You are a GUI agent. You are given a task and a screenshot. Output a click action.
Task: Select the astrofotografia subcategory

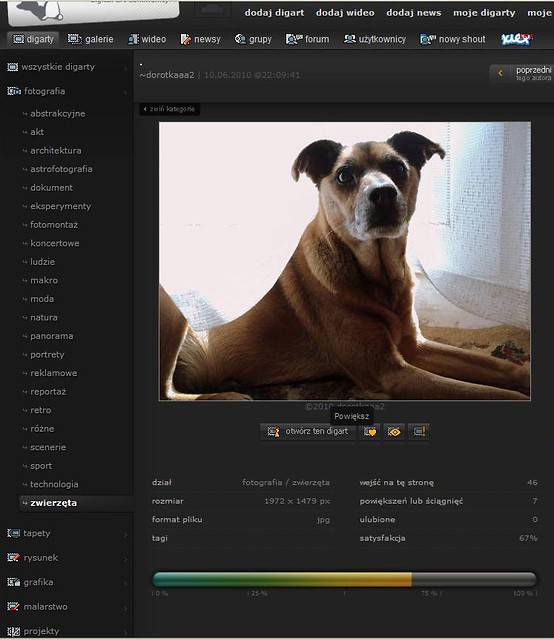[61, 169]
